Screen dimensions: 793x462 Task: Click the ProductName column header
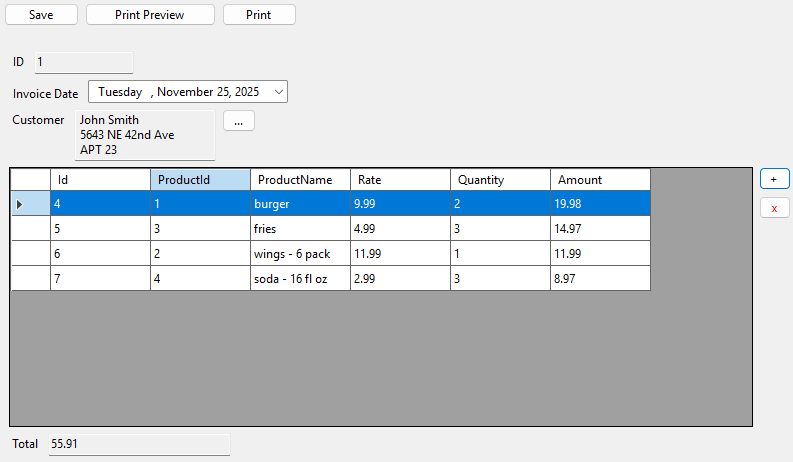click(x=300, y=180)
